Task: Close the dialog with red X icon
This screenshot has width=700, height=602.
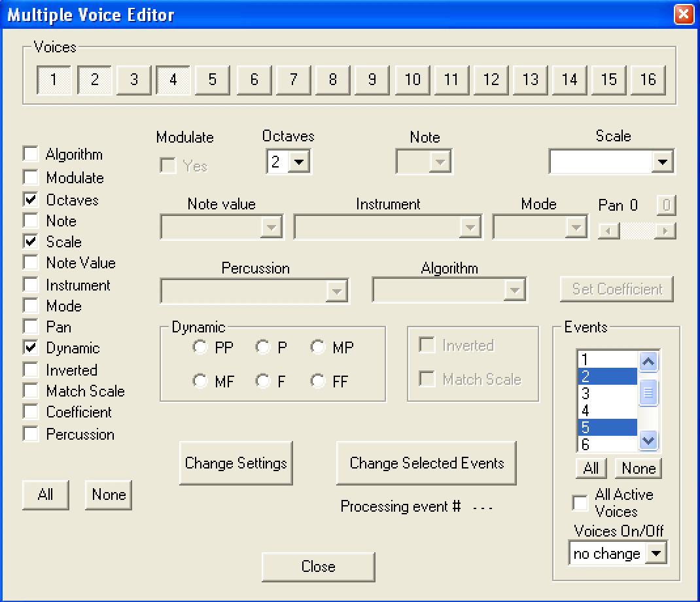Action: (684, 14)
